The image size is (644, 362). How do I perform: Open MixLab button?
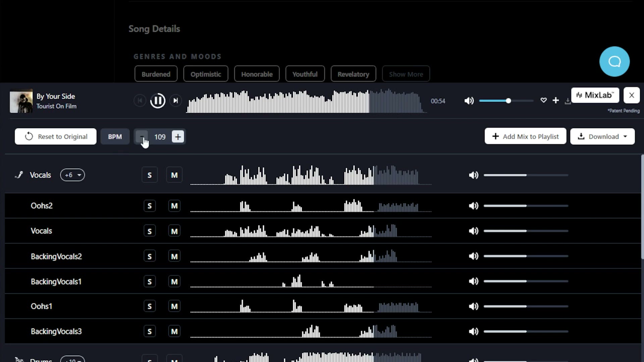point(595,95)
